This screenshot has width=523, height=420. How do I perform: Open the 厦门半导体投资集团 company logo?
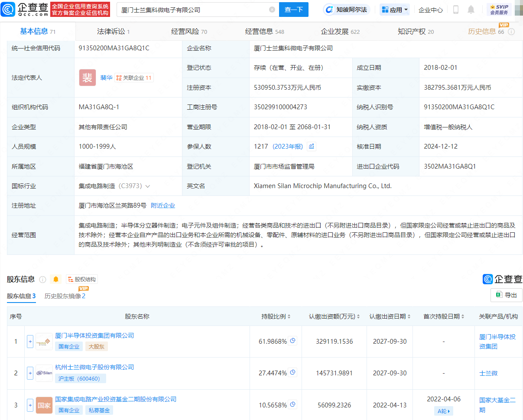[44, 342]
